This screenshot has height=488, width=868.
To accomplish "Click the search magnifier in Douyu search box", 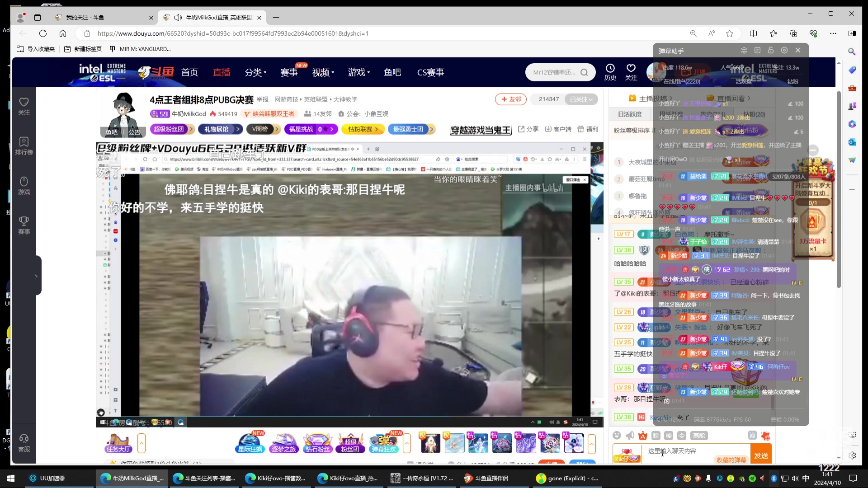I will (x=584, y=72).
